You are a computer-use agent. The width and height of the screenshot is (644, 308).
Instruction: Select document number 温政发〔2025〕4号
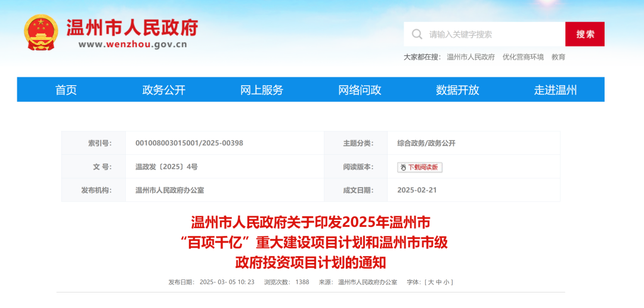point(167,167)
